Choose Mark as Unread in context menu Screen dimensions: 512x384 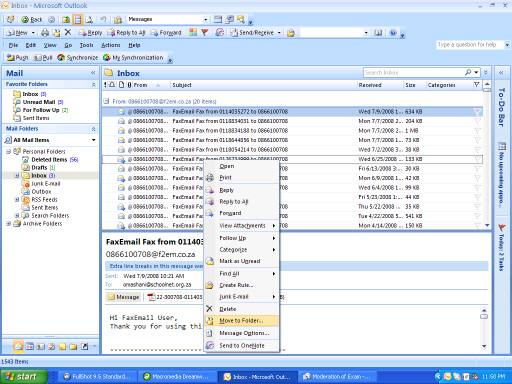coord(241,261)
